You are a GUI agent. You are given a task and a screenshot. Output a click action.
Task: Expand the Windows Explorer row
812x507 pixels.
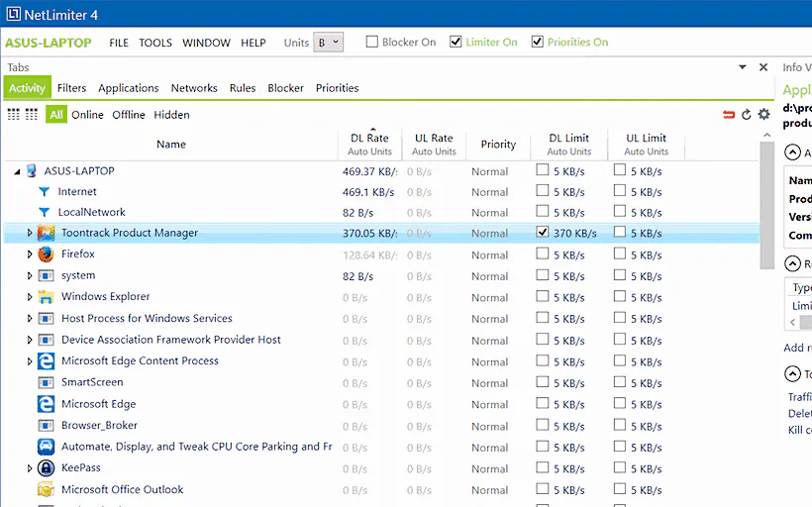(30, 297)
